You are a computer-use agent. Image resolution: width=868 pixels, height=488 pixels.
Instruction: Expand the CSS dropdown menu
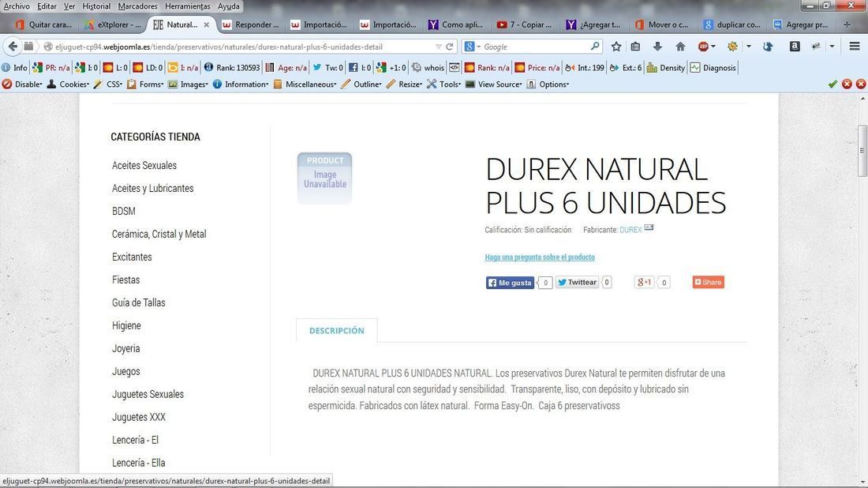(109, 84)
